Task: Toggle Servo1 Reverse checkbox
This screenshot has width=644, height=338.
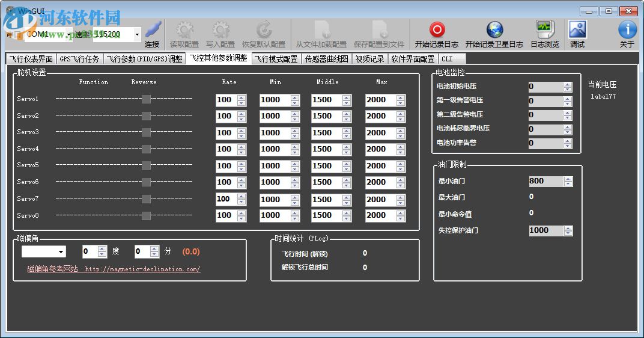Action: 146,99
